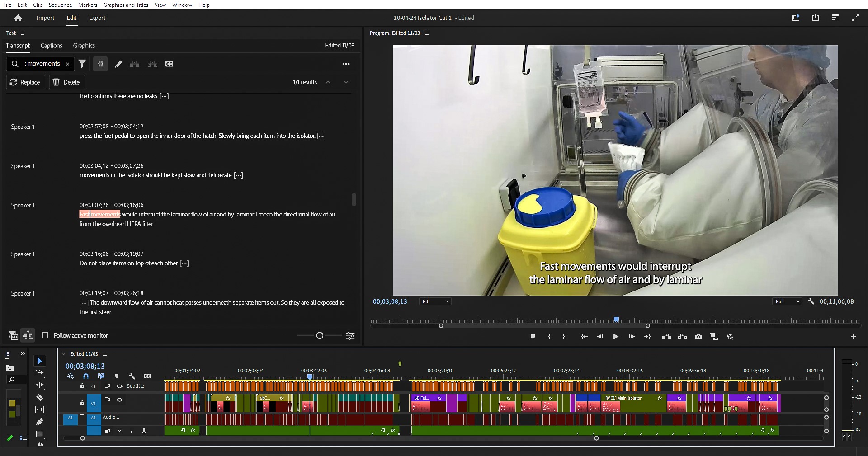Open the transcript three-dot options menu
The image size is (868, 456).
[x=346, y=64]
